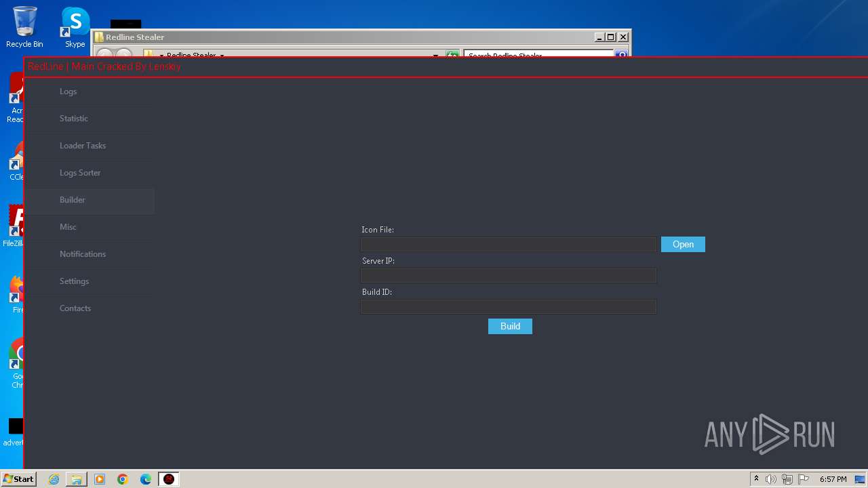Click the Action Center flag tray icon

804,479
